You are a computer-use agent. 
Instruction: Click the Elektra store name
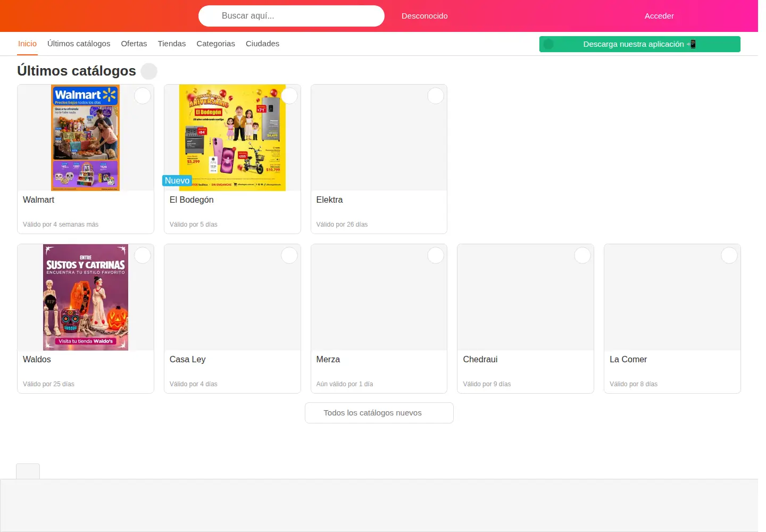329,200
